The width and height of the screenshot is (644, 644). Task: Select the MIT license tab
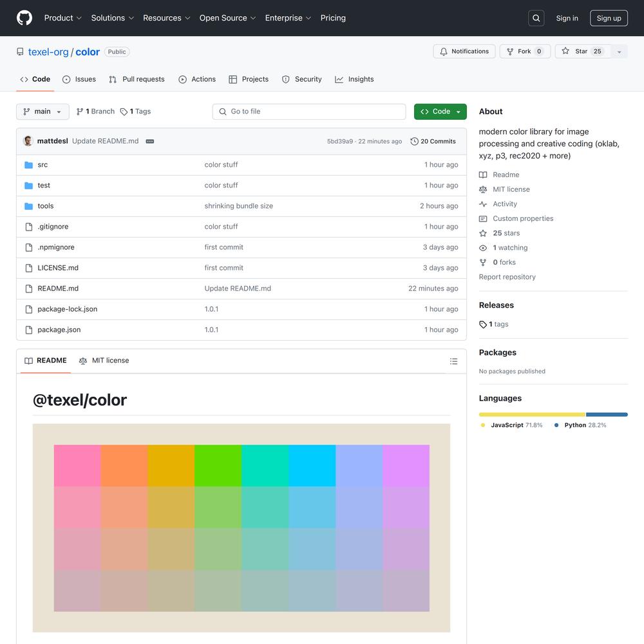point(104,361)
